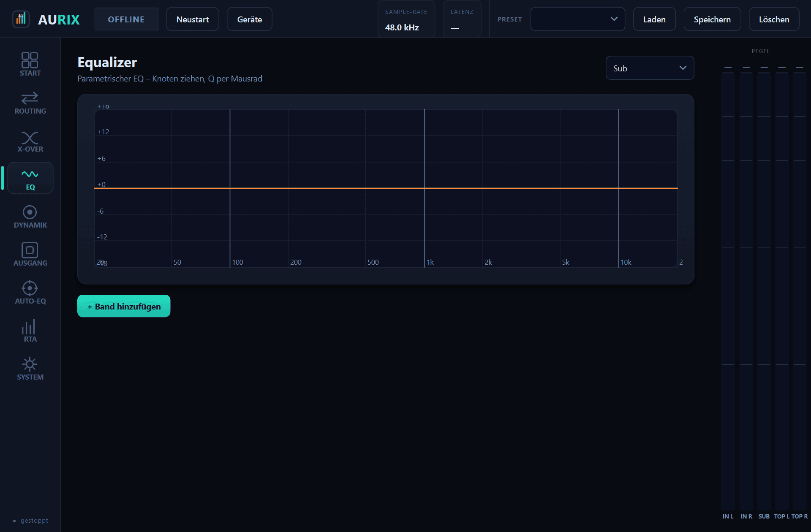Click the Laden preset button
The width and height of the screenshot is (811, 532).
click(654, 19)
